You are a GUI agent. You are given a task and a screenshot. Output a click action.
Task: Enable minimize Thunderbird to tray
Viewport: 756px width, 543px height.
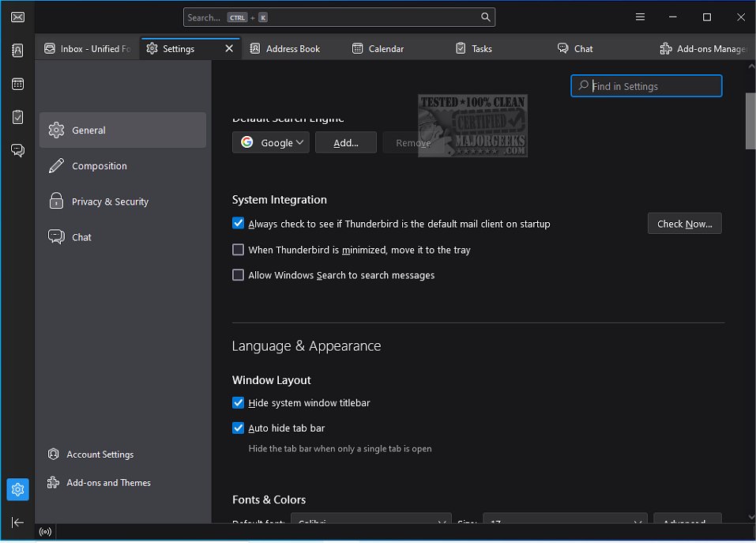[238, 250]
